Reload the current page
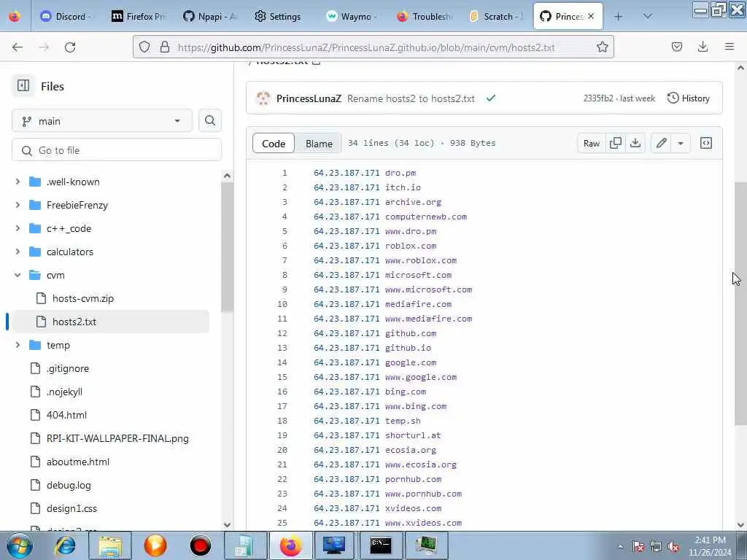 click(x=70, y=47)
